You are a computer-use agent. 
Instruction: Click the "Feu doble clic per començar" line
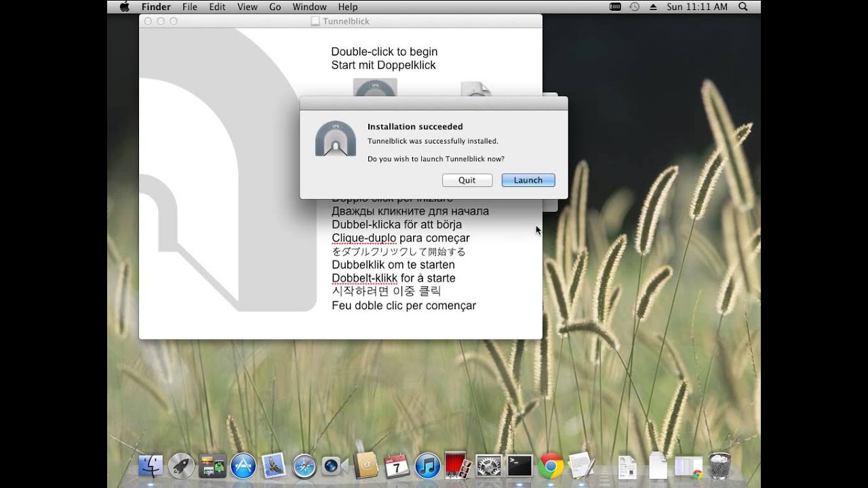click(404, 306)
